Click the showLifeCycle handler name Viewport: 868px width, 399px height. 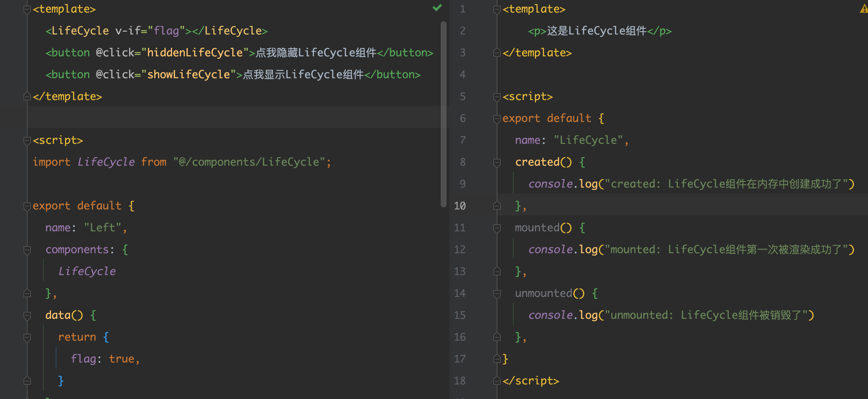pyautogui.click(x=189, y=75)
